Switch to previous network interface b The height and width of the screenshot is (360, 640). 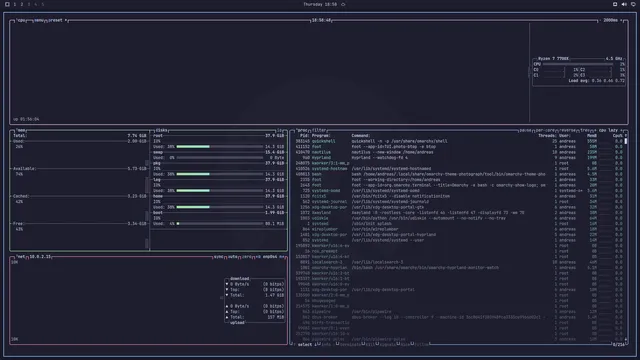[259, 257]
